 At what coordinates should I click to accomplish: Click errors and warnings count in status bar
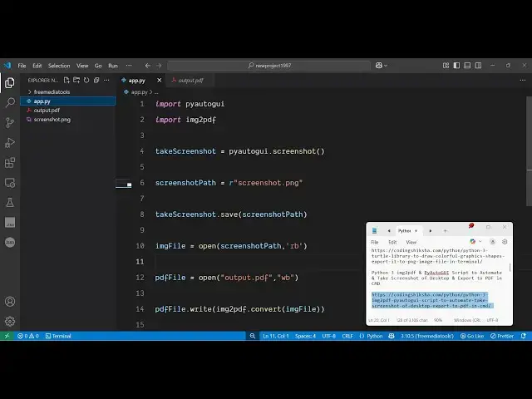28,336
